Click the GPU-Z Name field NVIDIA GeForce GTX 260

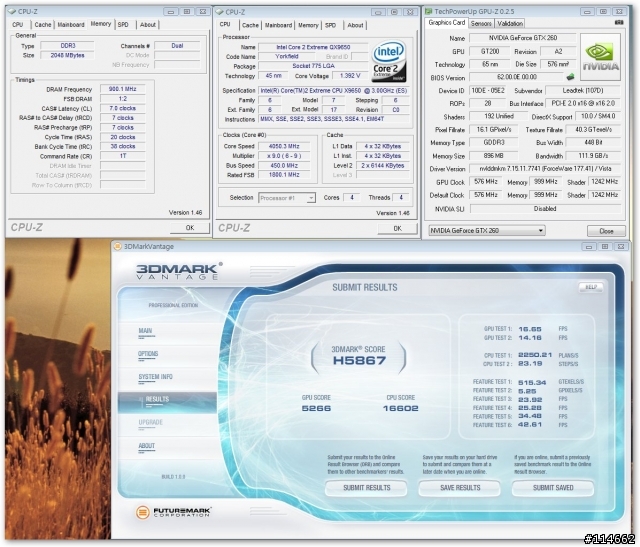point(522,38)
